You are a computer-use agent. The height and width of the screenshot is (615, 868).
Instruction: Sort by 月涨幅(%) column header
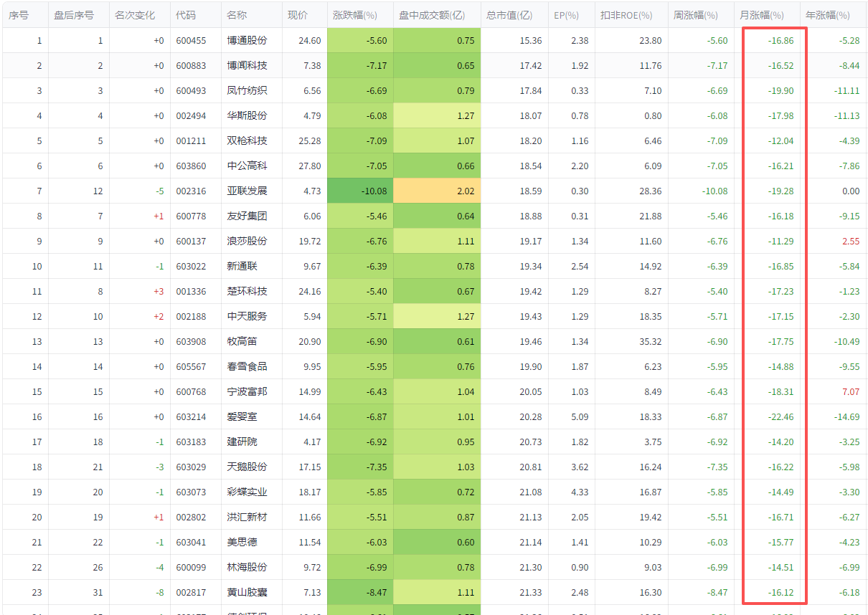(762, 15)
